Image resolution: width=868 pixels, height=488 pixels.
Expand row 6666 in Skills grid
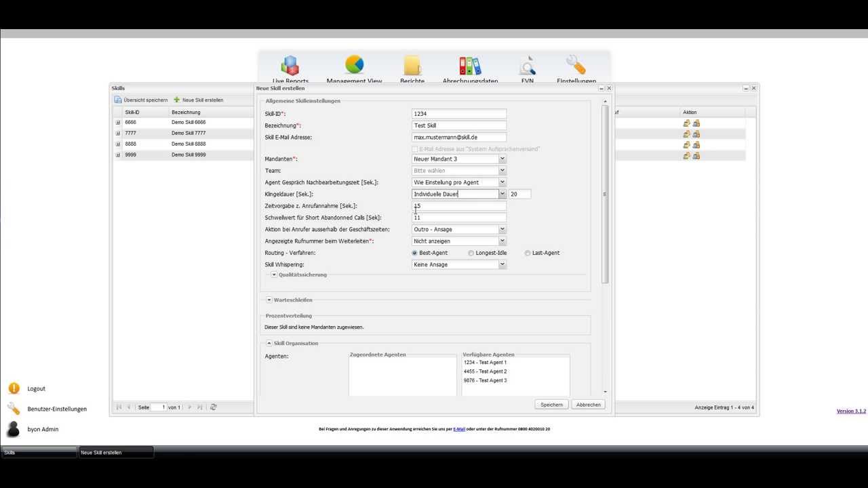pyautogui.click(x=118, y=123)
